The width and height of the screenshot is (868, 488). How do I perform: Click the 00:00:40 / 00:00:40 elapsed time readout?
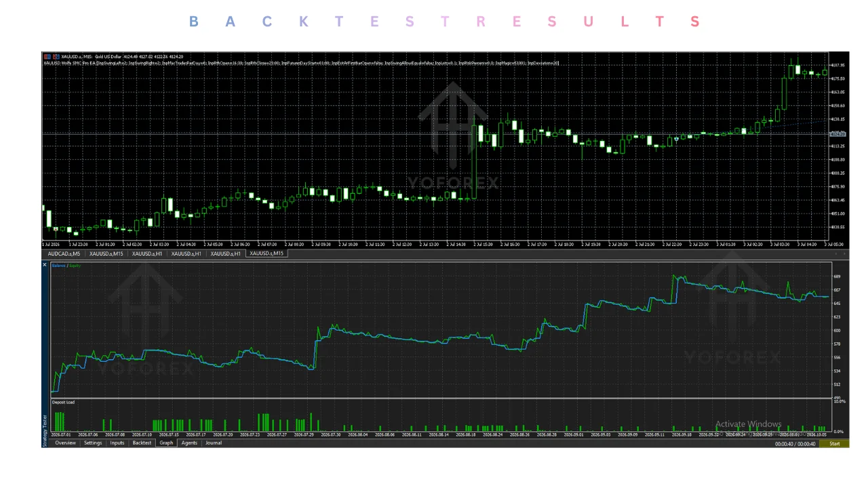pyautogui.click(x=795, y=444)
